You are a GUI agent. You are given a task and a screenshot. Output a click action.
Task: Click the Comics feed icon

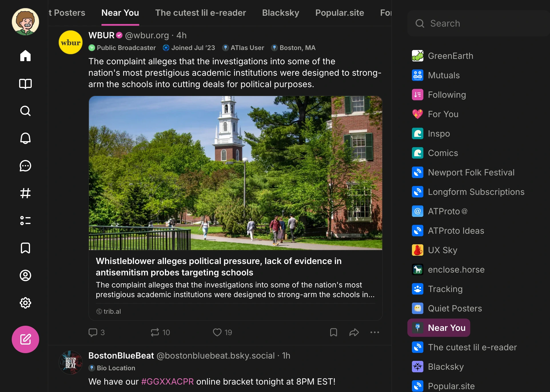click(418, 153)
